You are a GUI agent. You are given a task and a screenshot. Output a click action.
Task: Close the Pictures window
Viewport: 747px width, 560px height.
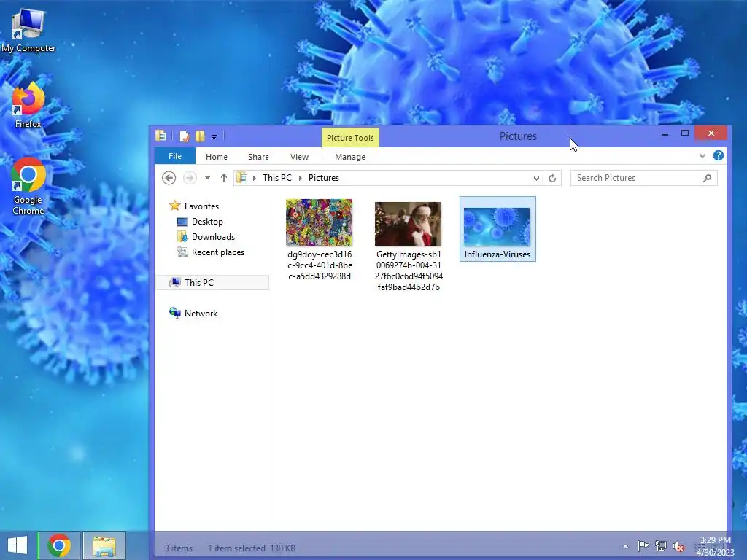click(x=711, y=133)
